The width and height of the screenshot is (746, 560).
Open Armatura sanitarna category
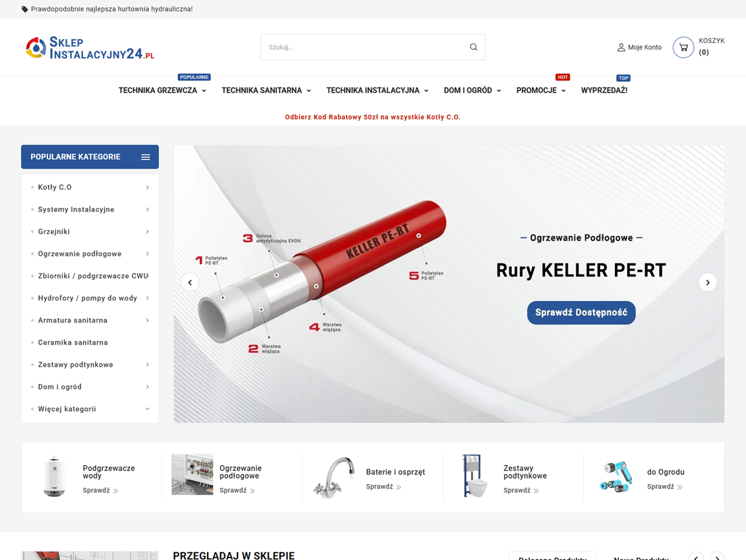(73, 321)
